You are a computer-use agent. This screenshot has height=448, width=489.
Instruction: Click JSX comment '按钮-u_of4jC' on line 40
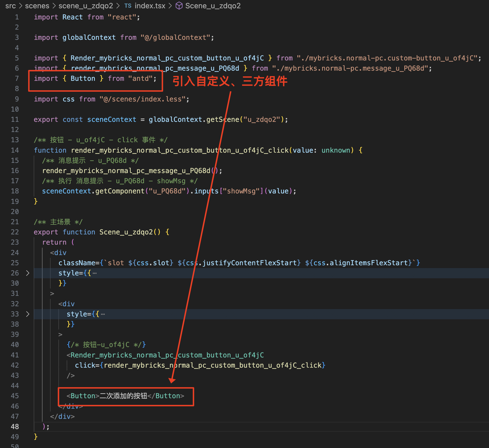(x=106, y=345)
